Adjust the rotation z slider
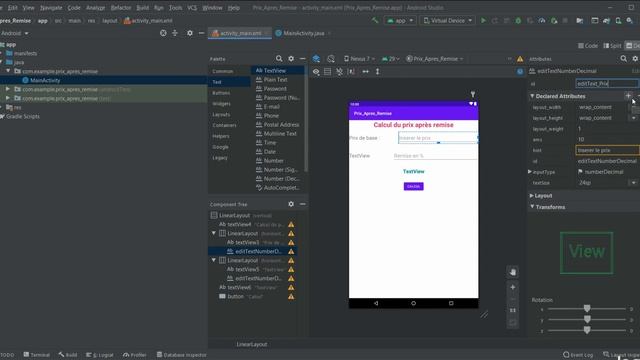Viewport: 640px width, 360px height. (587, 330)
